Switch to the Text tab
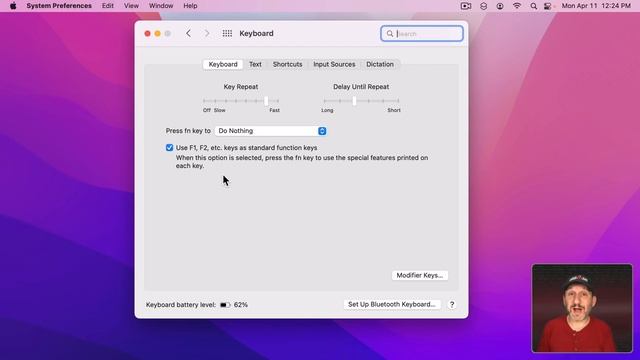 point(255,64)
